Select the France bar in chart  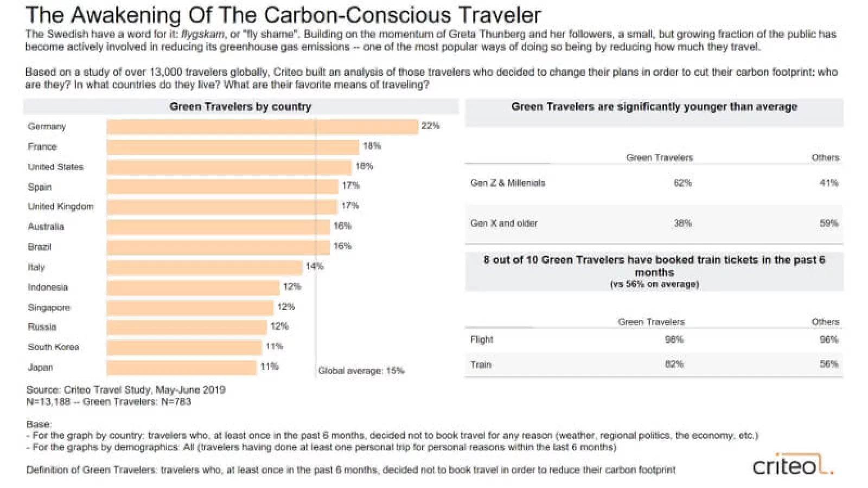[x=233, y=147]
